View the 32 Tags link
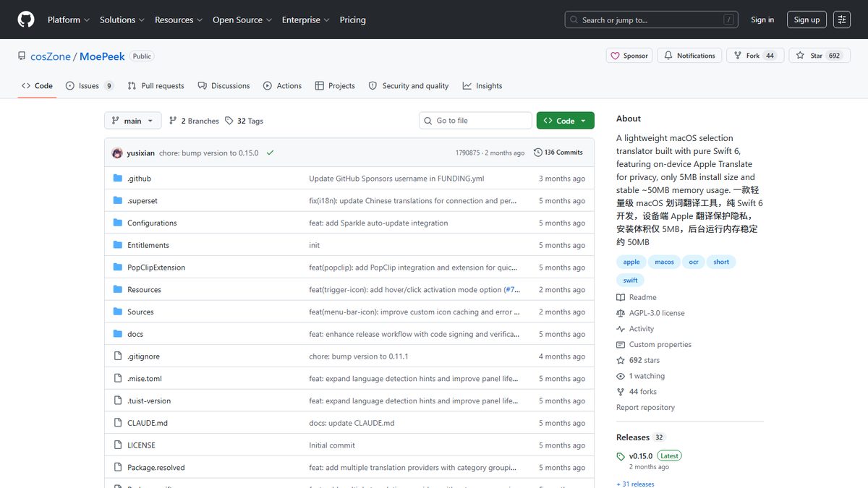This screenshot has height=488, width=868. [244, 121]
